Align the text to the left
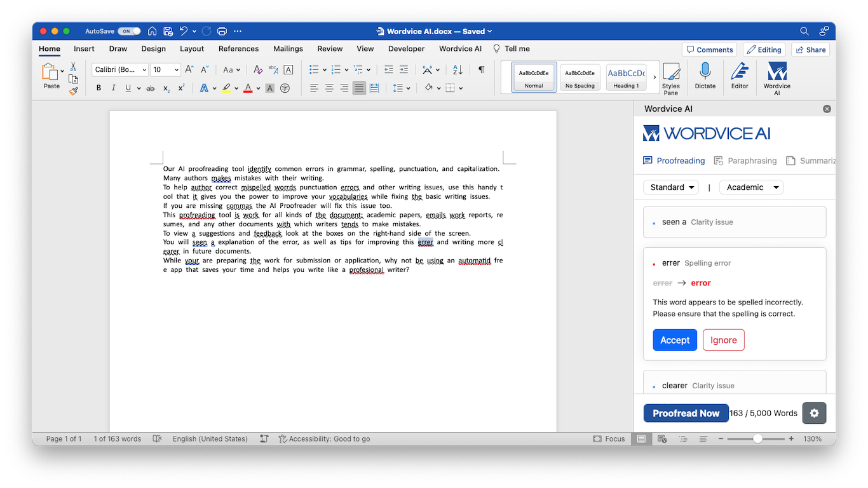 coord(314,88)
